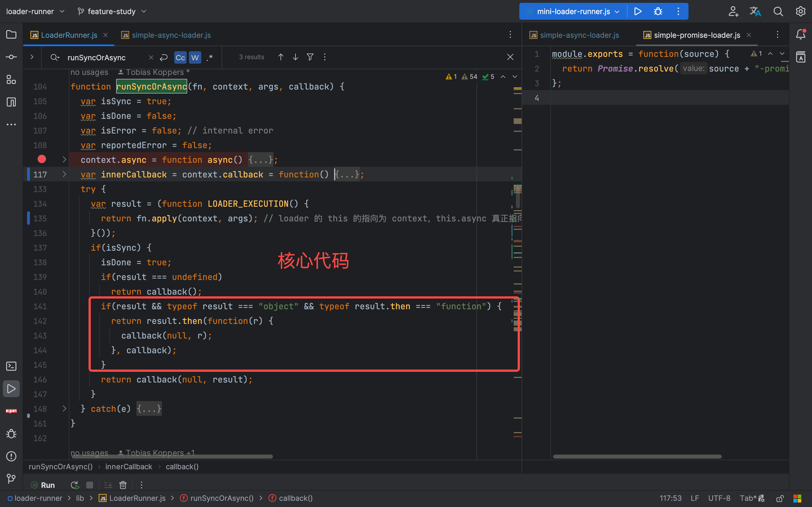812x507 pixels.
Task: Open the feature-study branch dropdown
Action: click(x=112, y=11)
